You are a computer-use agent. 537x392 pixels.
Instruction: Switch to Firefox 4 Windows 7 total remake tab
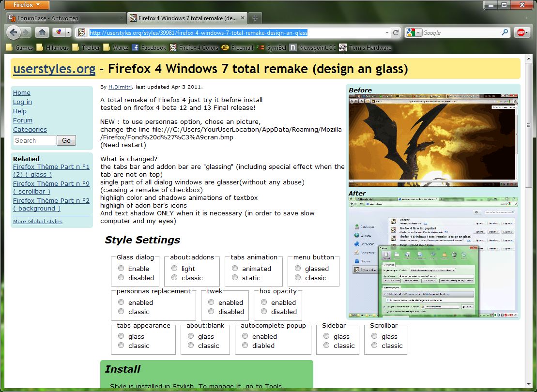pos(187,18)
